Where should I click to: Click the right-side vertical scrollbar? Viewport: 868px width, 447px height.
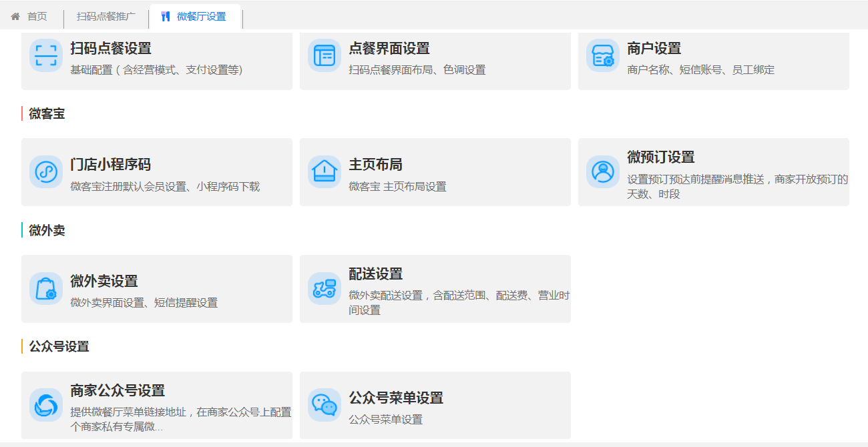pyautogui.click(x=865, y=200)
